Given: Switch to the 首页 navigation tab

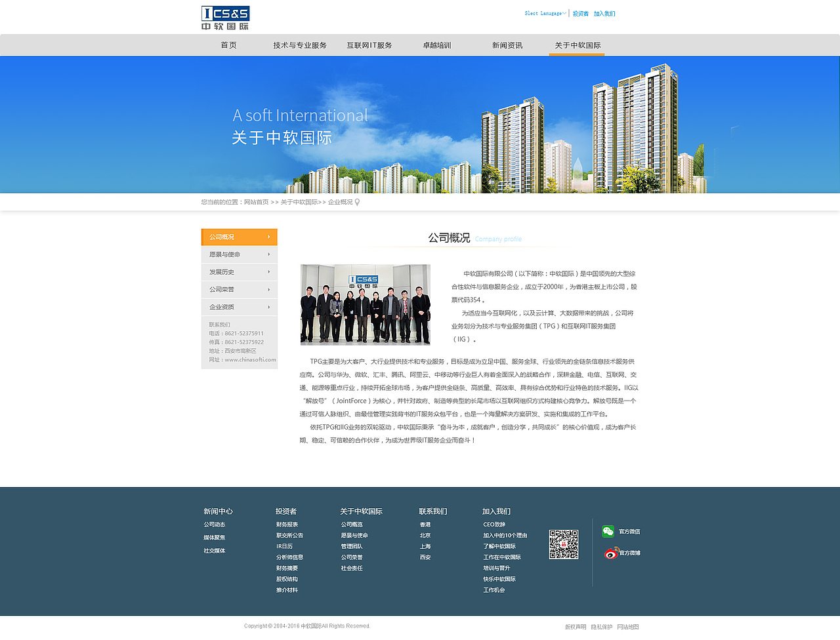Looking at the screenshot, I should pos(228,45).
